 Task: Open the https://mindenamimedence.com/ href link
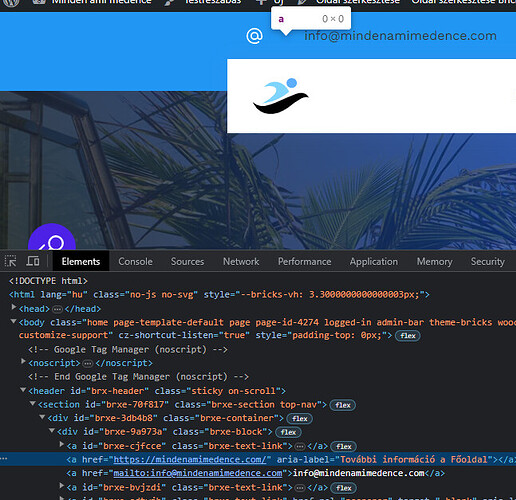click(x=190, y=460)
